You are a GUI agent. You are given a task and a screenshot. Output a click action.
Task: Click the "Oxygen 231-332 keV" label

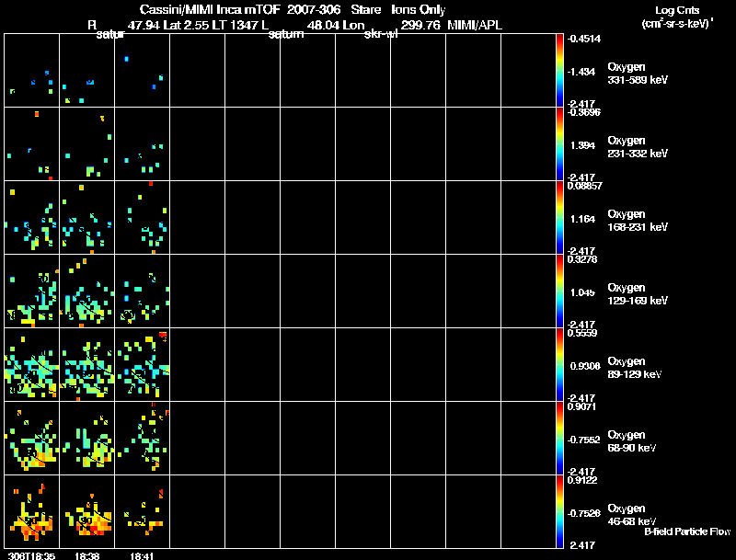638,147
